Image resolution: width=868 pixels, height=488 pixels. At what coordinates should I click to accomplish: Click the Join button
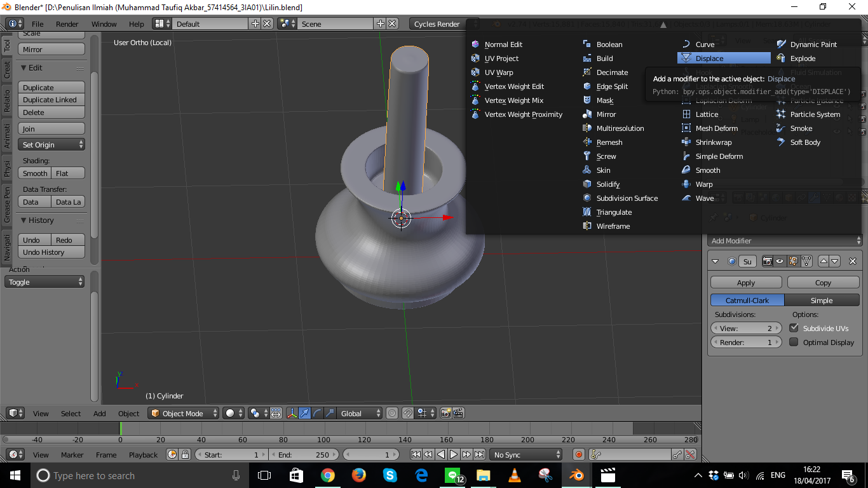point(51,128)
